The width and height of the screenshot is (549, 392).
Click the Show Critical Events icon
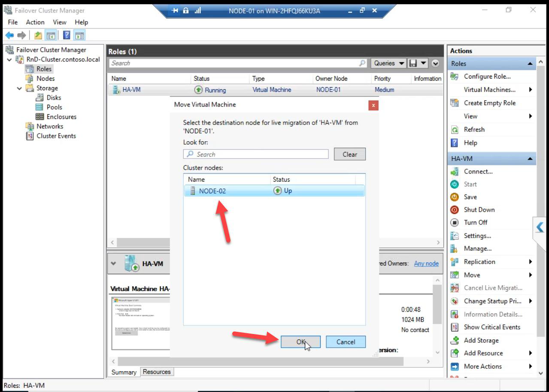455,327
